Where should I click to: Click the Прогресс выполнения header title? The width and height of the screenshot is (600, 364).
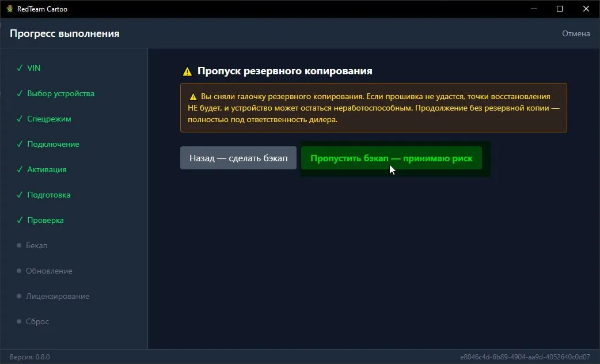(x=64, y=33)
